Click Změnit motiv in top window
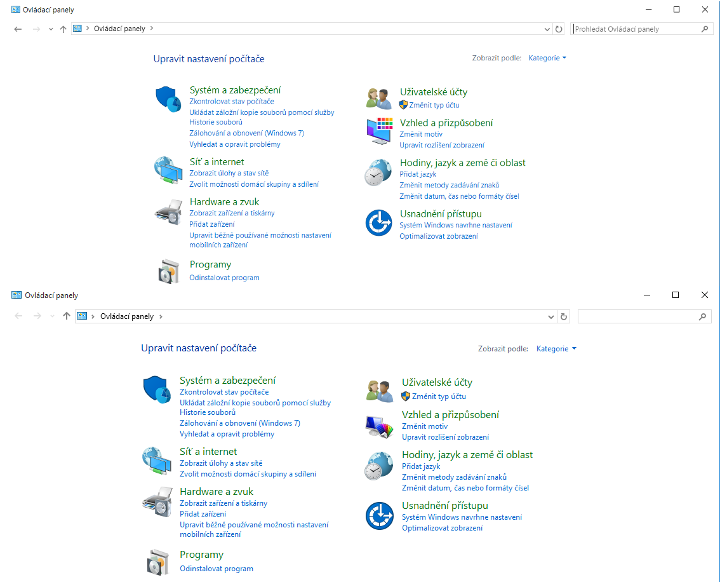Screen dimensions: 720x582 click(x=421, y=134)
